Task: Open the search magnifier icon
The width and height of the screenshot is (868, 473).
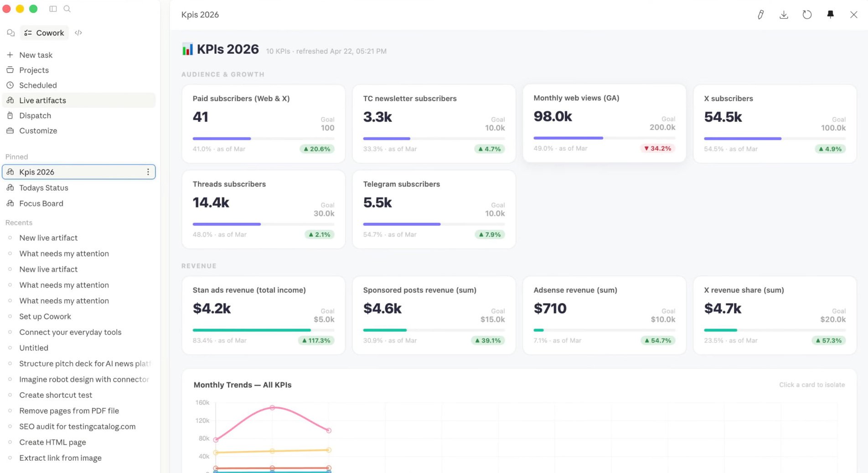Action: [67, 9]
